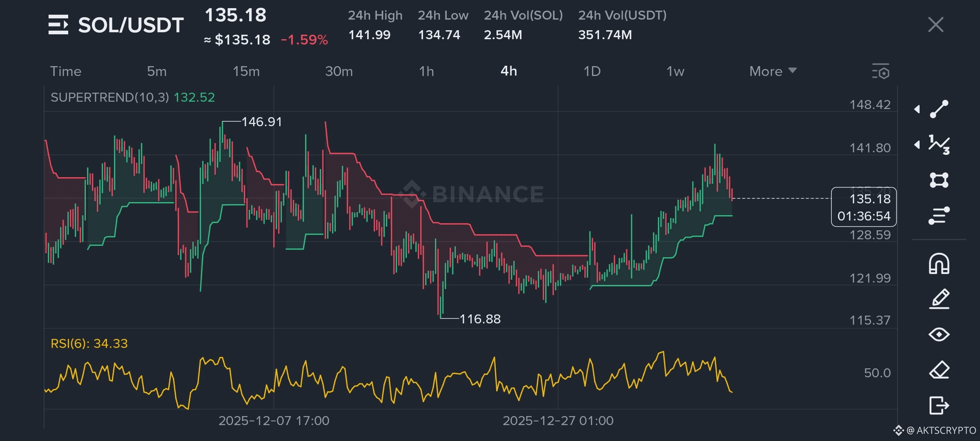Switch to the 30m interval tab

pos(339,71)
